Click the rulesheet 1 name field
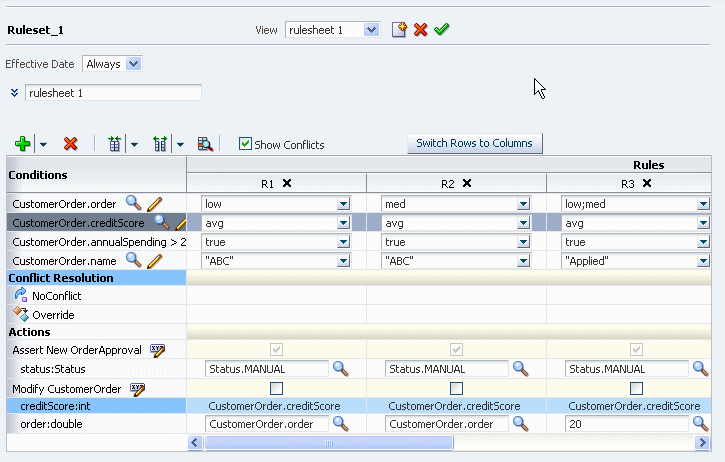This screenshot has width=725, height=462. tap(113, 93)
